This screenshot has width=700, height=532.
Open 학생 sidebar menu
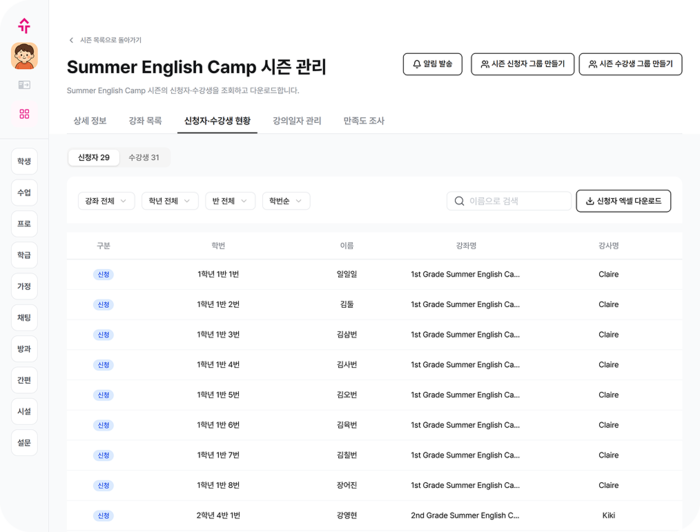coord(24,161)
